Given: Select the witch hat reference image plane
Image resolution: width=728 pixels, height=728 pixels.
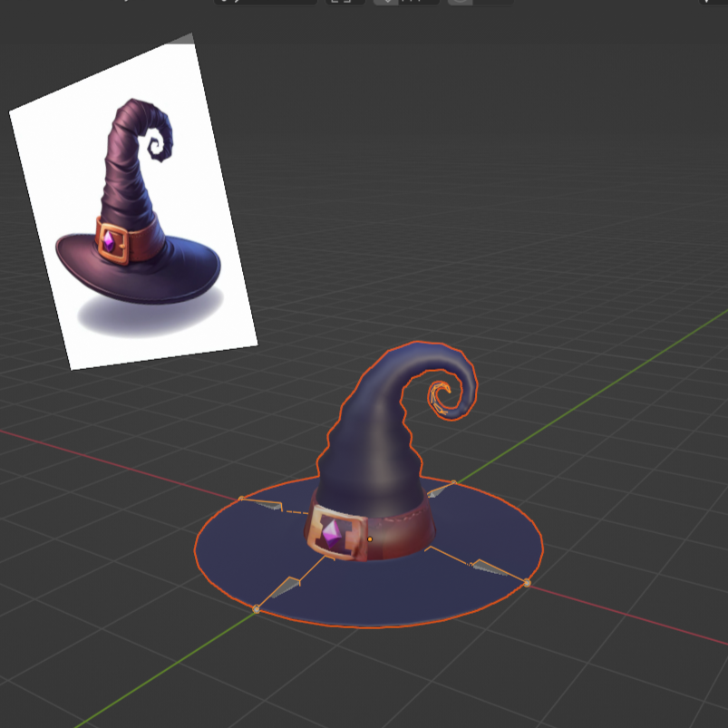Looking at the screenshot, I should pos(133,201).
